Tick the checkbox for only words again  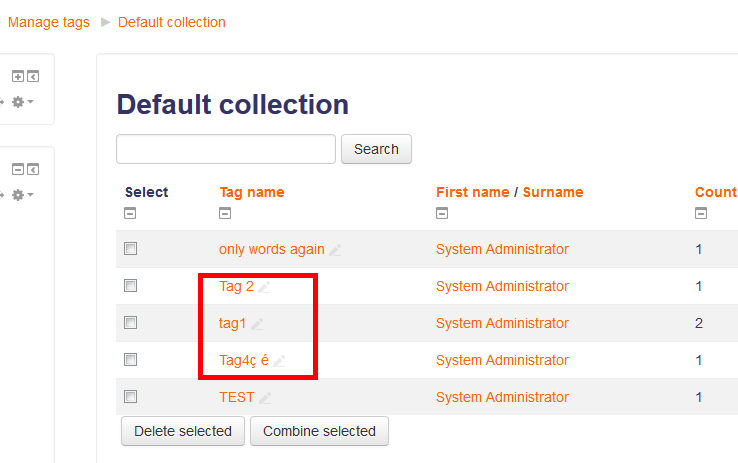(x=130, y=248)
